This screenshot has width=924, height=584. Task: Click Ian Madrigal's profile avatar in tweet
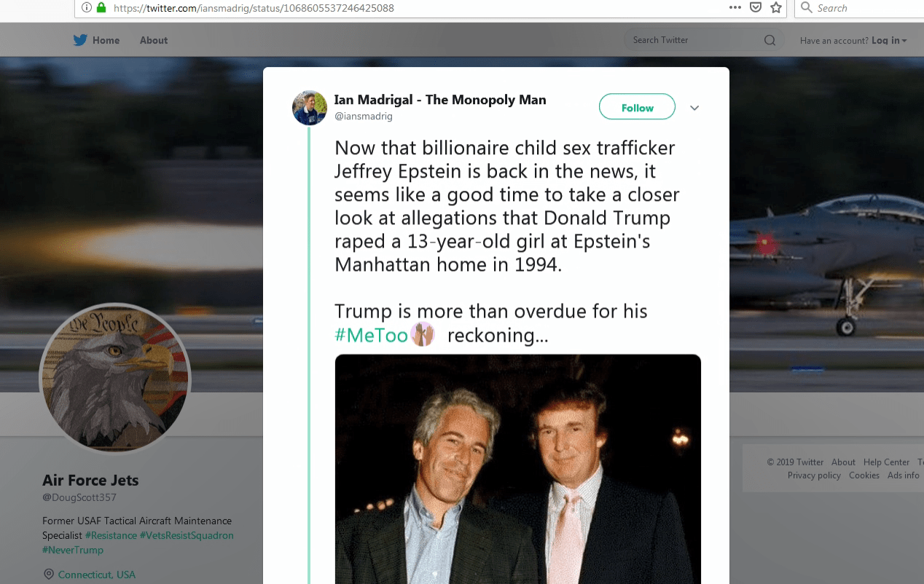point(309,108)
